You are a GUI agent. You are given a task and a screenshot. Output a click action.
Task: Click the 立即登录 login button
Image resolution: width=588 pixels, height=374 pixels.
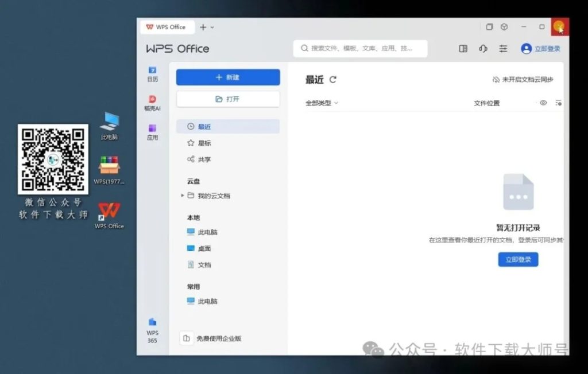tap(517, 259)
